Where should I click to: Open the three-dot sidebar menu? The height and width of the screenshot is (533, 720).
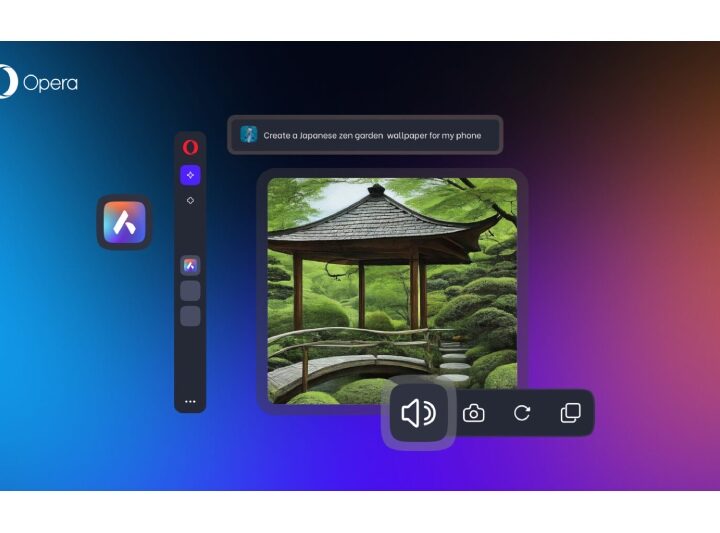point(190,401)
